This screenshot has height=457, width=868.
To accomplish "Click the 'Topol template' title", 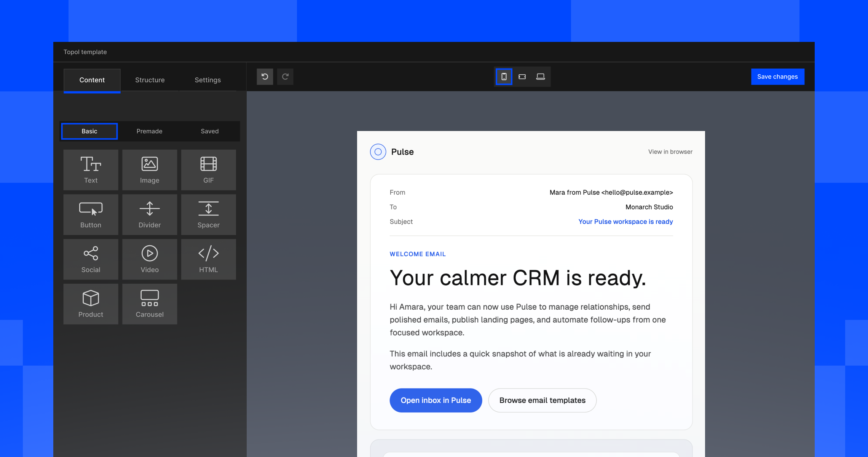I will [x=85, y=52].
